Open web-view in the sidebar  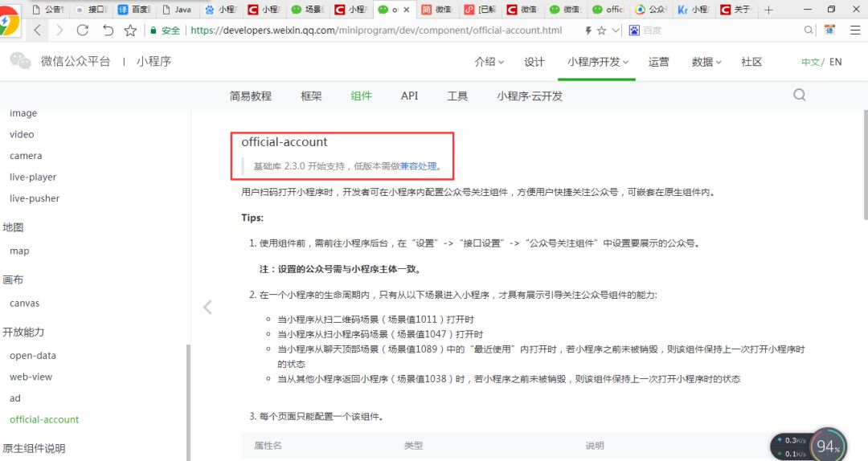pos(31,377)
